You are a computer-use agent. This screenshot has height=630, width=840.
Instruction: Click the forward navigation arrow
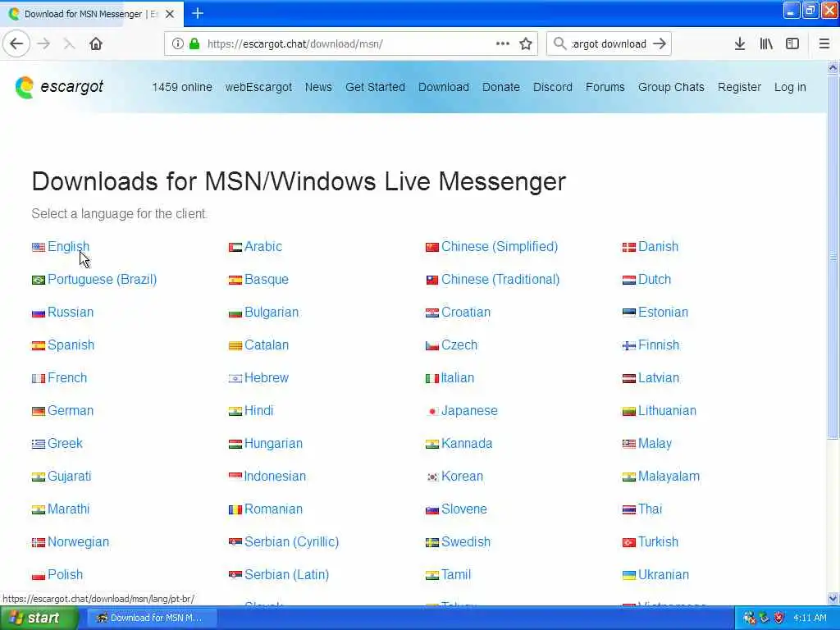(43, 44)
